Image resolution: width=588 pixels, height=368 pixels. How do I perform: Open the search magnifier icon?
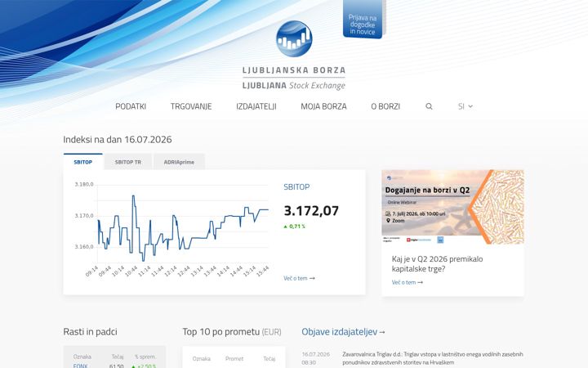pos(429,106)
